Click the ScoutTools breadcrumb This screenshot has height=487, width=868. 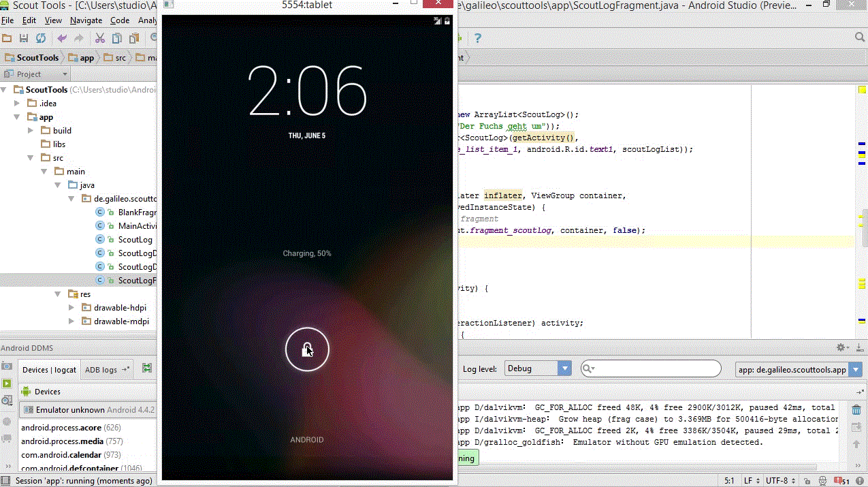[x=32, y=58]
